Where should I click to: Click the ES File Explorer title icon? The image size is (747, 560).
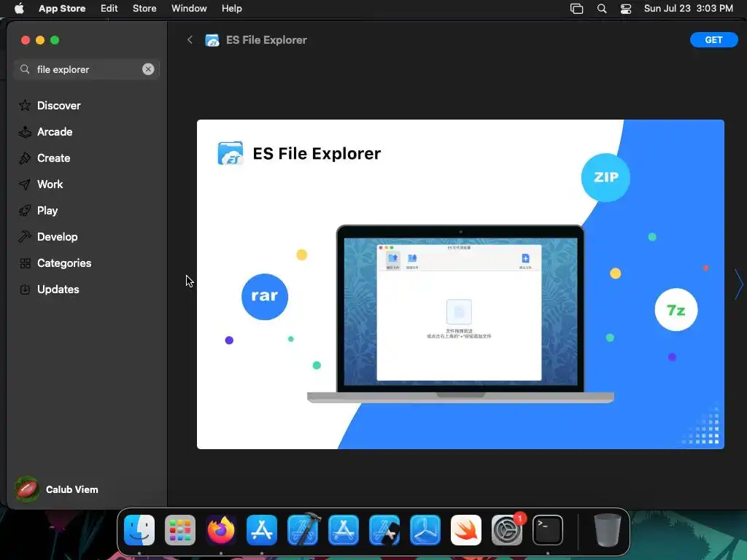(x=212, y=40)
